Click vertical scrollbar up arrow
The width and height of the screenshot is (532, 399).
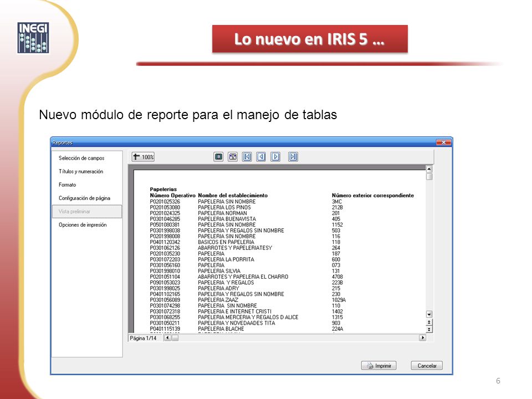pos(429,169)
